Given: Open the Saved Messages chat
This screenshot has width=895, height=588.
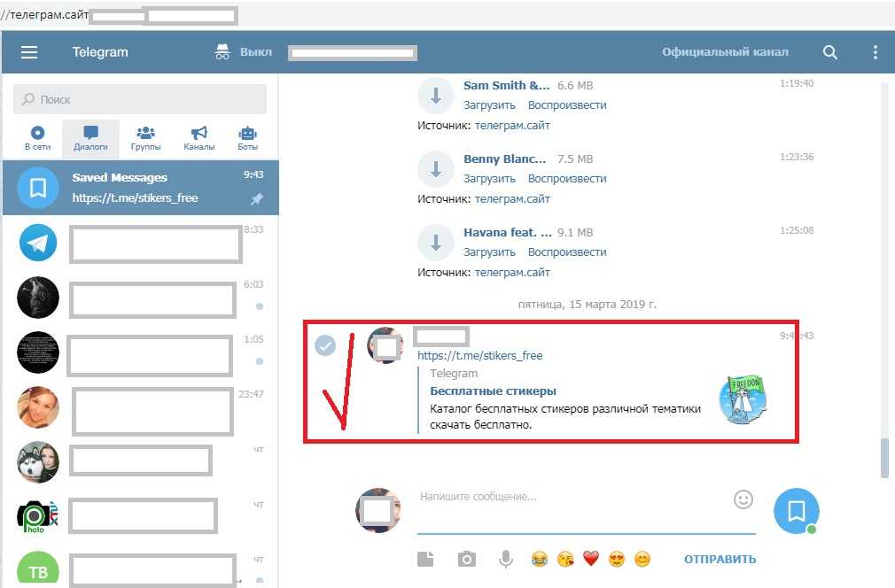Looking at the screenshot, I should tap(140, 188).
